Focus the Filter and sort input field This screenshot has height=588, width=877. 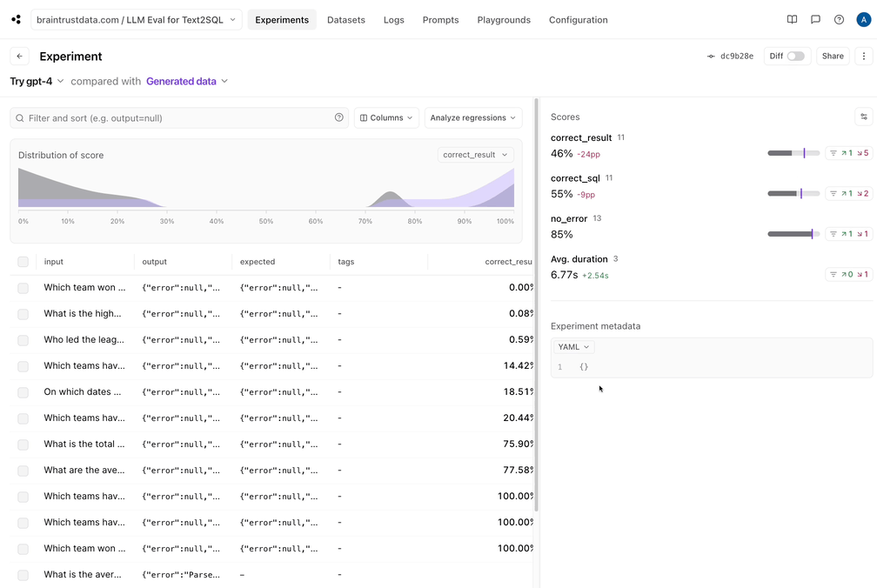tap(174, 117)
